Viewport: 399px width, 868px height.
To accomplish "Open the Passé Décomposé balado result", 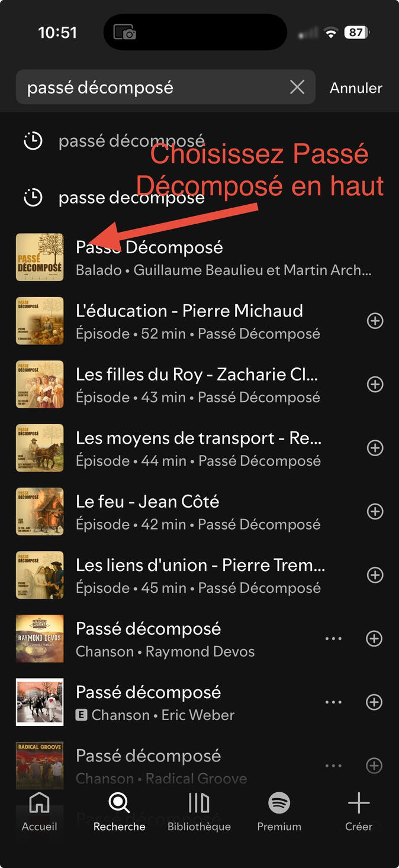I will (x=224, y=258).
